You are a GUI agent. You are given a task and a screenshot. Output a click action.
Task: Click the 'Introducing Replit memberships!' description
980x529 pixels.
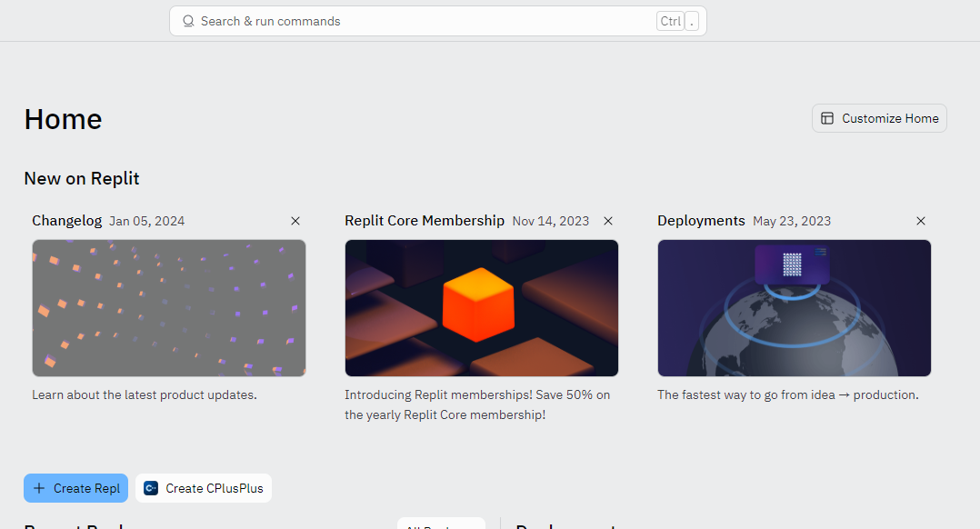pos(477,404)
